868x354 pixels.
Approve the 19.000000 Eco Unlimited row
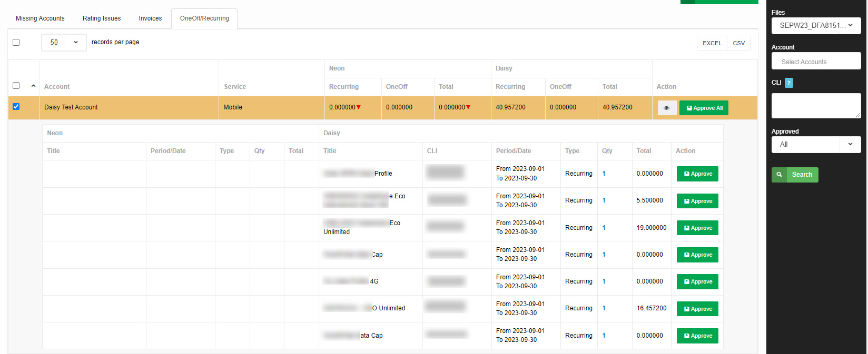[697, 228]
